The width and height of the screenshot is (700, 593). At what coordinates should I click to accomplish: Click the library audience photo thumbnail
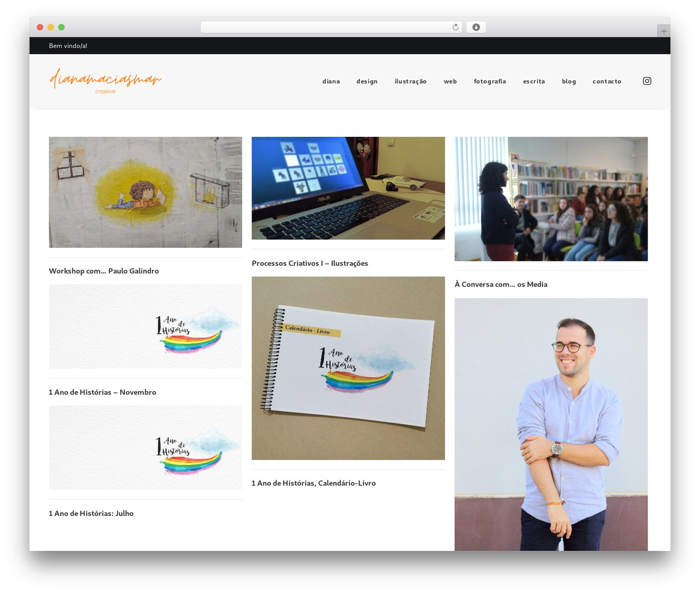click(551, 199)
